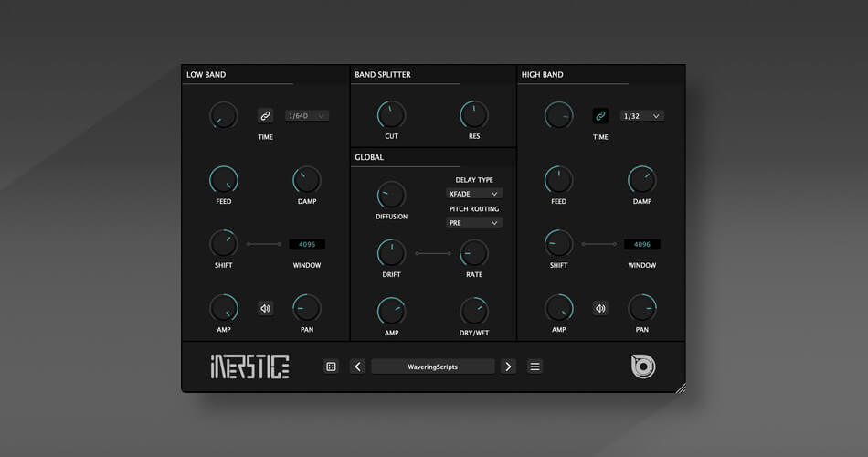Screen dimensions: 868x457
Task: Click the GLOBAL section title
Action: click(x=369, y=157)
